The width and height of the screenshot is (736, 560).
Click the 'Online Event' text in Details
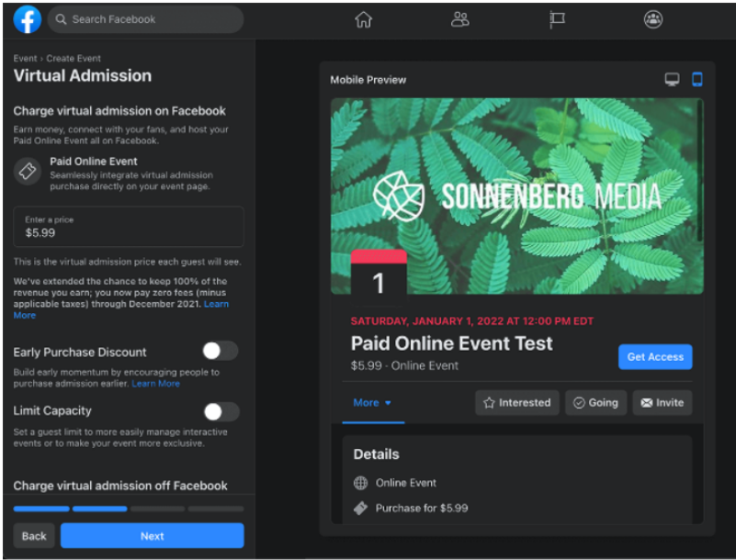tap(405, 483)
